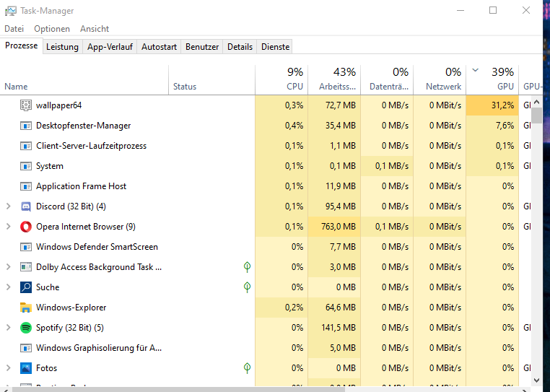
Task: Expand the Opera Internet Browser process group
Action: coord(9,227)
